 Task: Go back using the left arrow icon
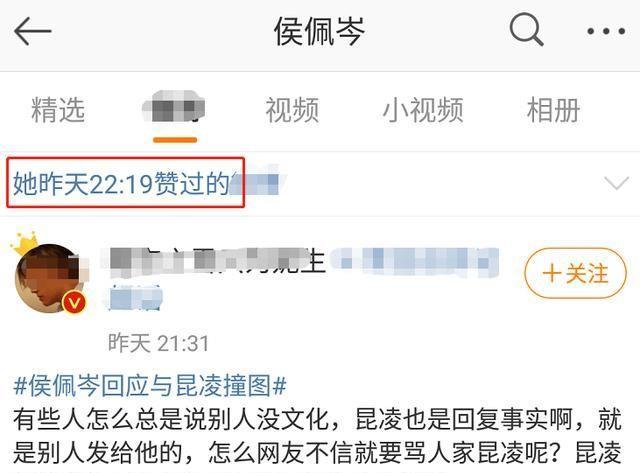[x=33, y=31]
